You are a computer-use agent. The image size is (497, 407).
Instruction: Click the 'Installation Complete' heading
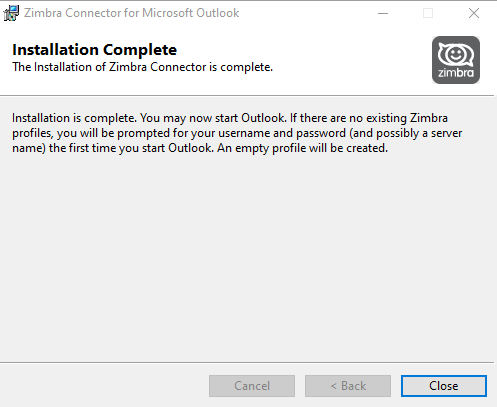[x=94, y=50]
